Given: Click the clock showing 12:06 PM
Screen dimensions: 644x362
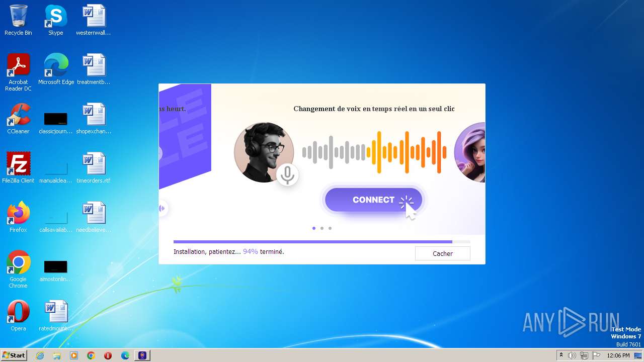Looking at the screenshot, I should [618, 355].
